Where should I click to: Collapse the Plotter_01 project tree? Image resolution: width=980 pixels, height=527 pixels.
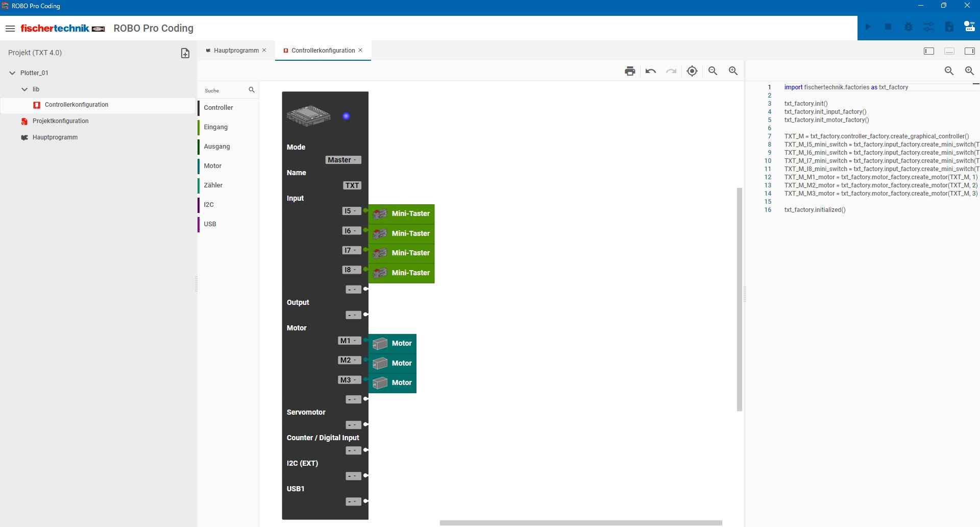[x=12, y=73]
